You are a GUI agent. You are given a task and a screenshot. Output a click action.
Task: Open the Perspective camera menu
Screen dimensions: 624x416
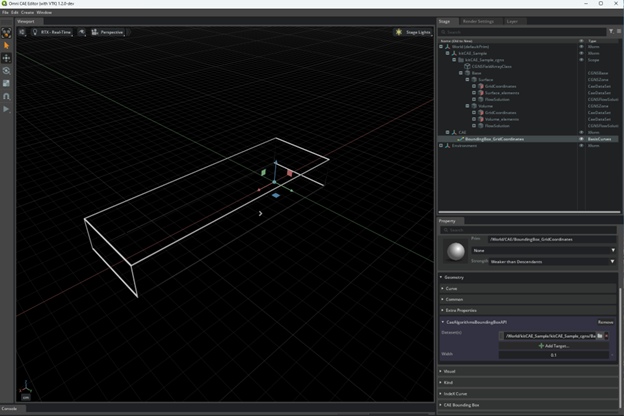(x=107, y=32)
